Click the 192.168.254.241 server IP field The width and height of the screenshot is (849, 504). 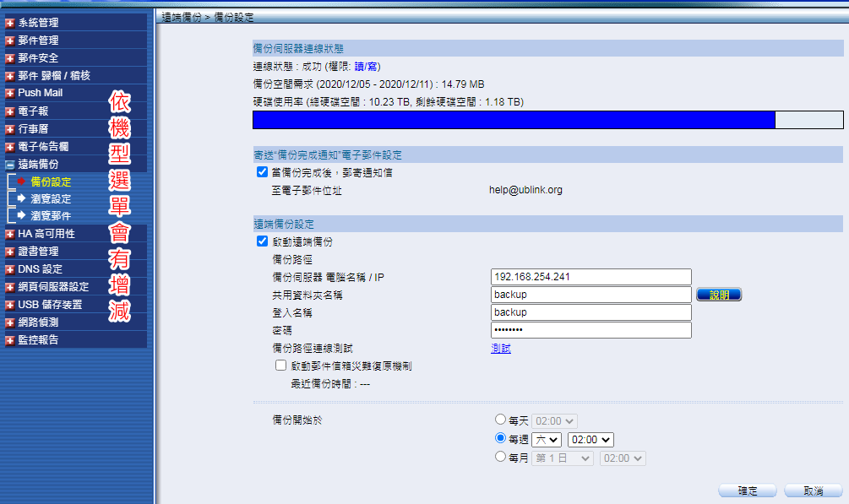click(x=590, y=277)
